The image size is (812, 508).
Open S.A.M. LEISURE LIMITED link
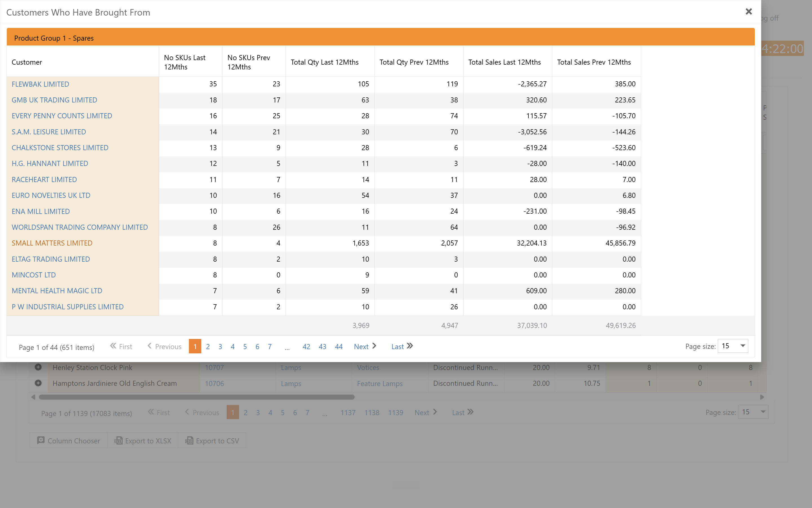[49, 132]
